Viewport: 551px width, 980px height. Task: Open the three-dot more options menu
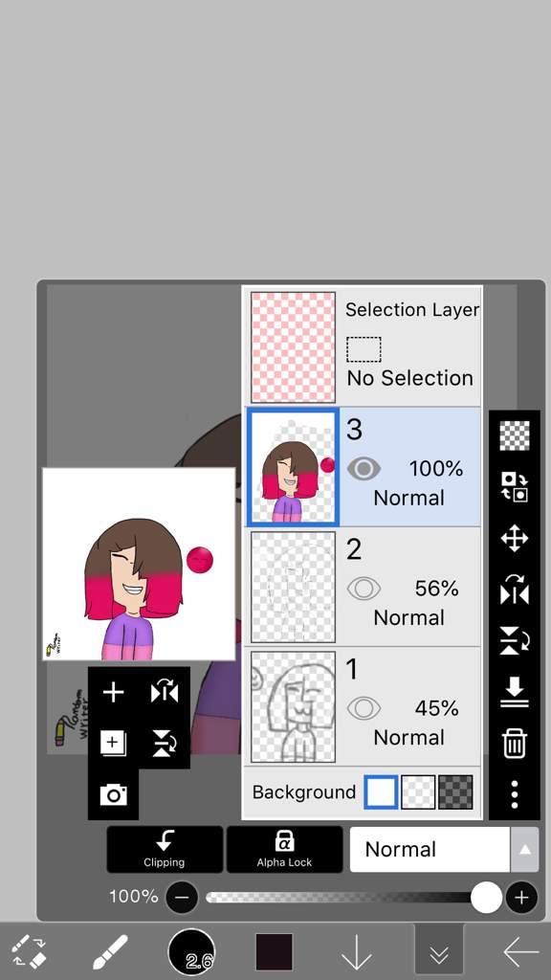click(514, 793)
